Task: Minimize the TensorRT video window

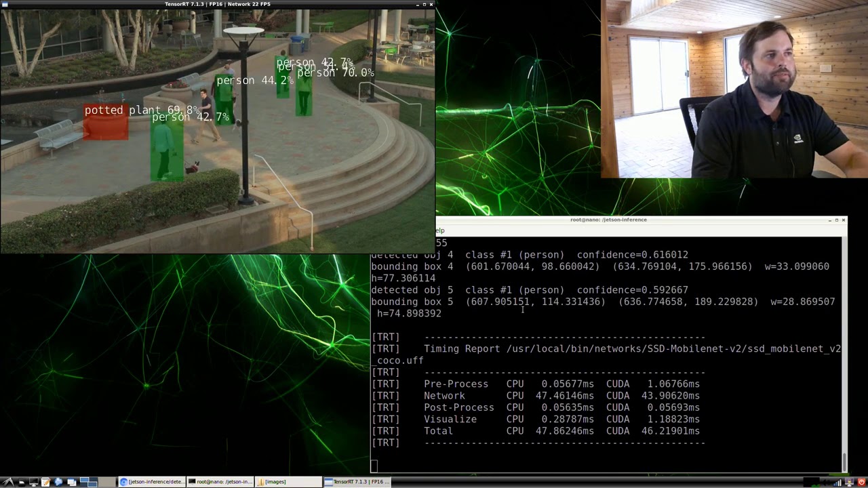Action: [x=418, y=4]
